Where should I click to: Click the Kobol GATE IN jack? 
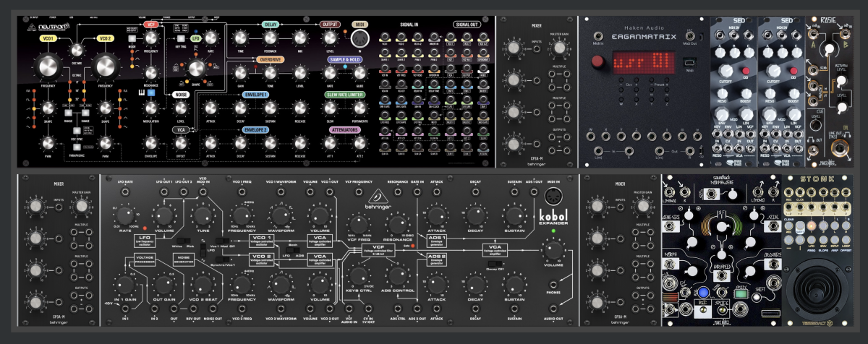pos(417,192)
